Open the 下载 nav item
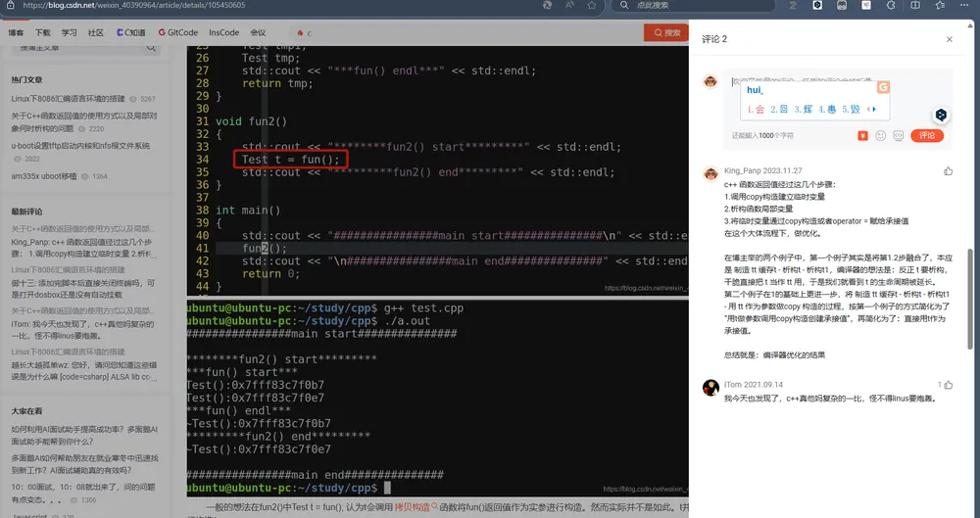The width and height of the screenshot is (980, 518). 42,32
